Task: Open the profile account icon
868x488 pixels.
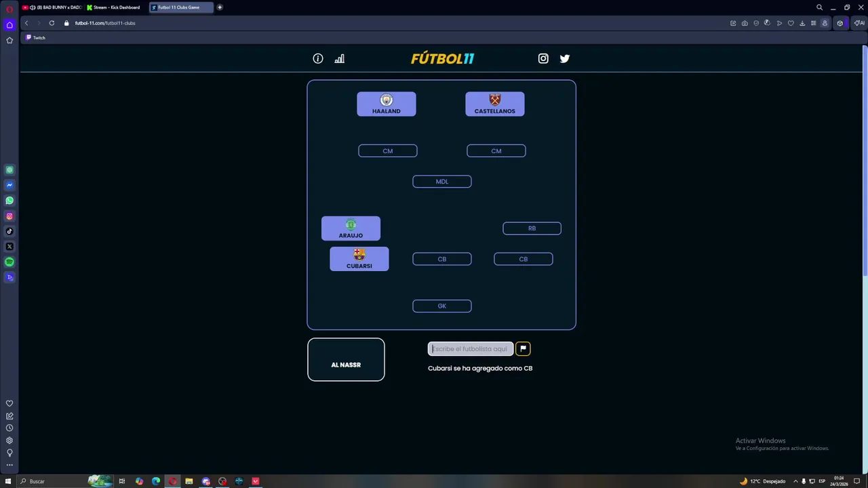Action: [x=825, y=23]
